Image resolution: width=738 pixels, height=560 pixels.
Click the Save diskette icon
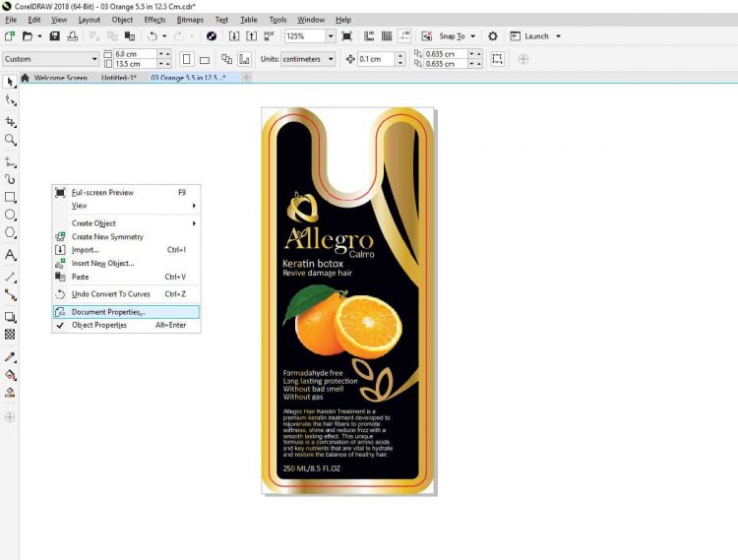coord(54,36)
